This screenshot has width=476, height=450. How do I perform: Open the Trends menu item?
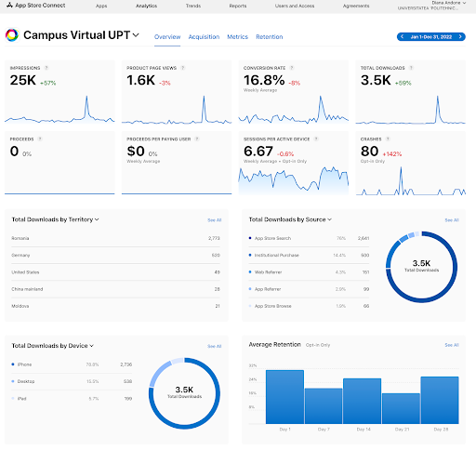coord(193,6)
